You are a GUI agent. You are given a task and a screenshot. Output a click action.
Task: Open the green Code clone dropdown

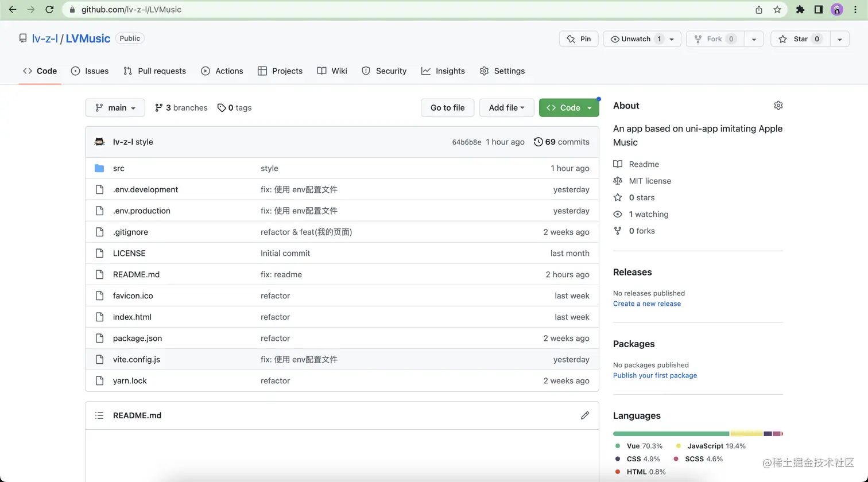click(x=569, y=108)
